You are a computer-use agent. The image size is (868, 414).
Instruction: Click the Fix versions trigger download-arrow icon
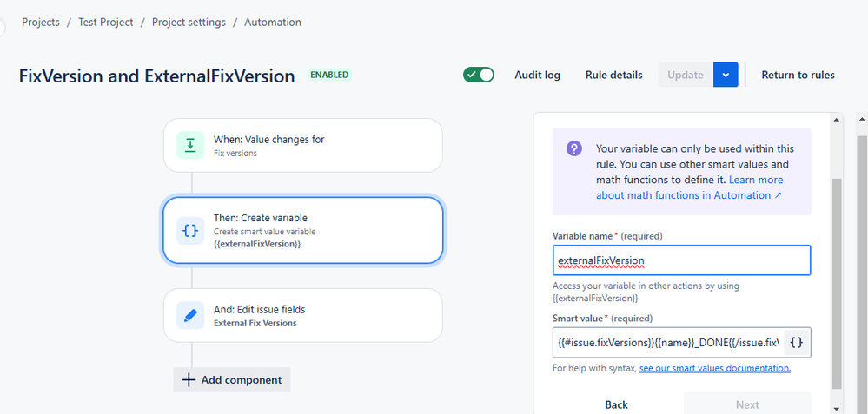click(x=190, y=145)
